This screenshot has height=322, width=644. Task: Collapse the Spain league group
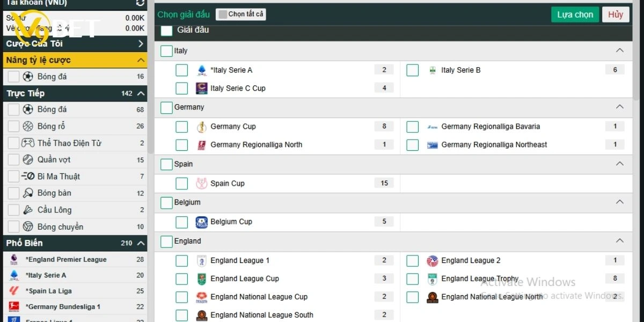(620, 164)
